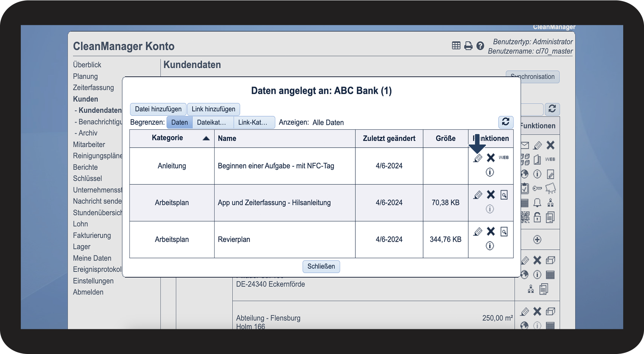Screen dimensions: 644x354
Task: Open WEB link for Anleitung row
Action: click(x=504, y=157)
